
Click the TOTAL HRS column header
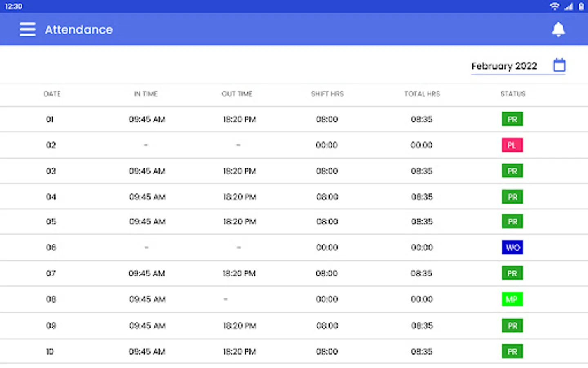(422, 94)
